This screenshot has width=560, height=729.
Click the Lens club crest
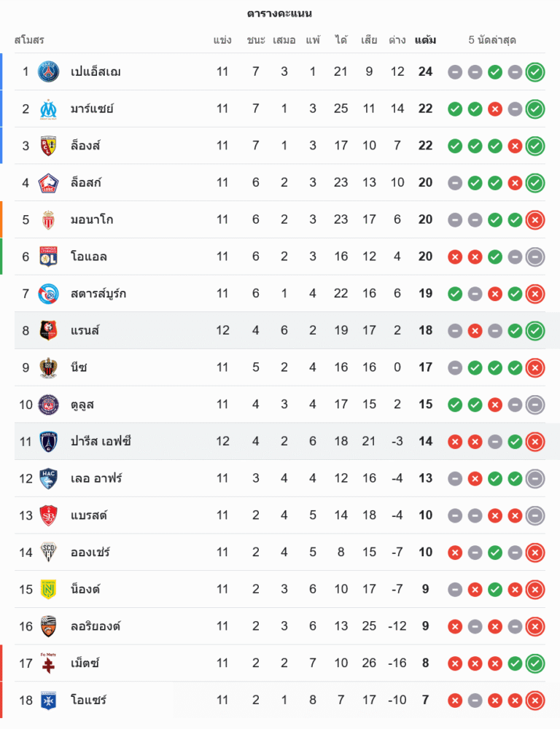point(48,146)
